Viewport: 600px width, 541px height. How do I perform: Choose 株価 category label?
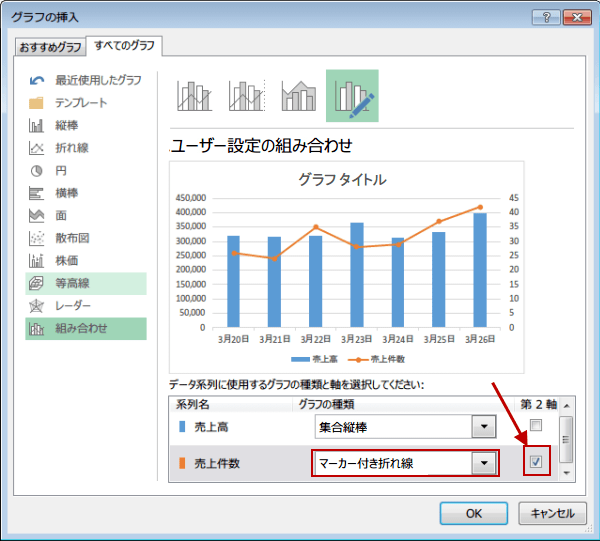coord(67,261)
